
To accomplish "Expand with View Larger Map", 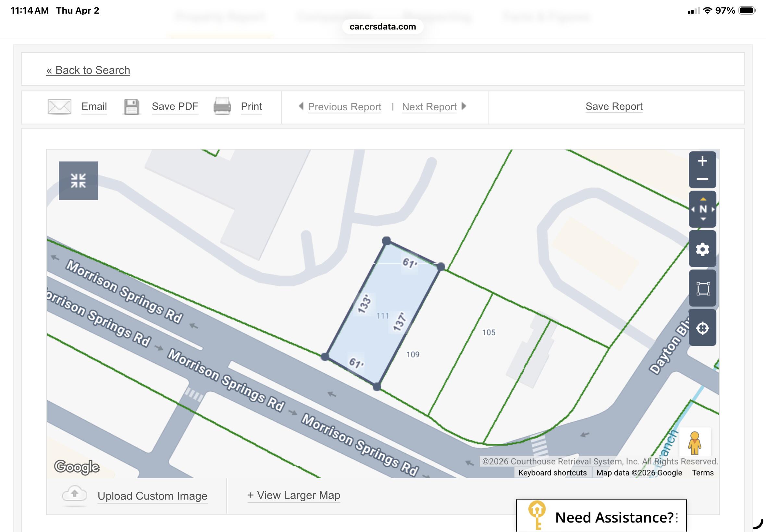I will coord(294,495).
